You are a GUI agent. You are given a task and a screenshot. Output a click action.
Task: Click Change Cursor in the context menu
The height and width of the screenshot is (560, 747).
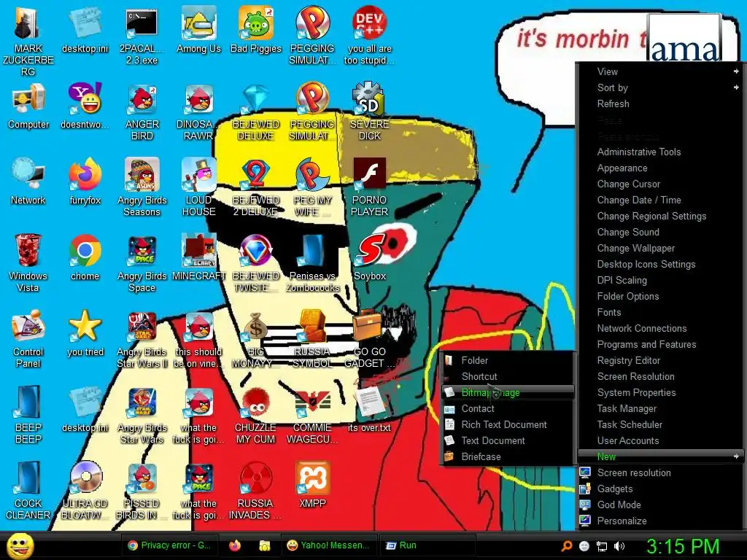click(659, 184)
